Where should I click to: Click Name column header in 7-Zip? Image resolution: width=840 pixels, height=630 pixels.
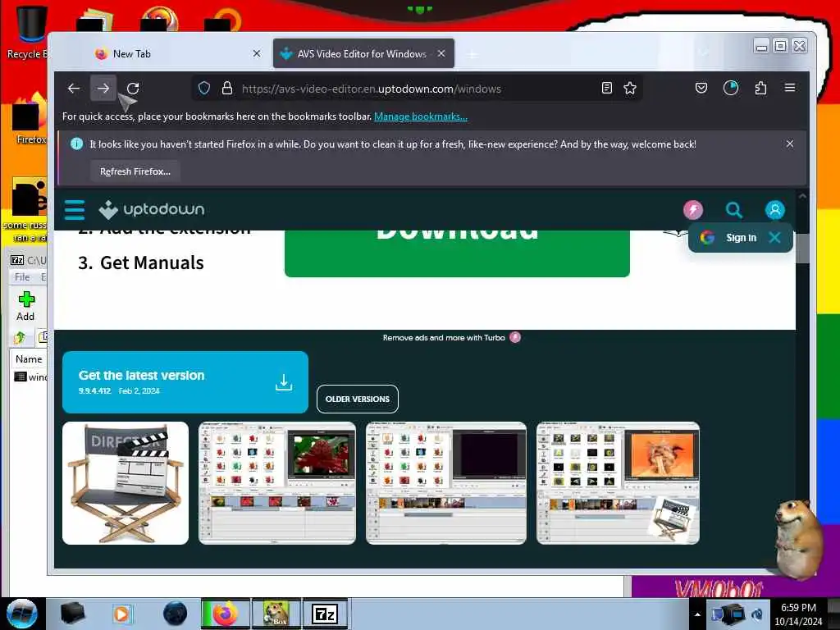click(29, 359)
